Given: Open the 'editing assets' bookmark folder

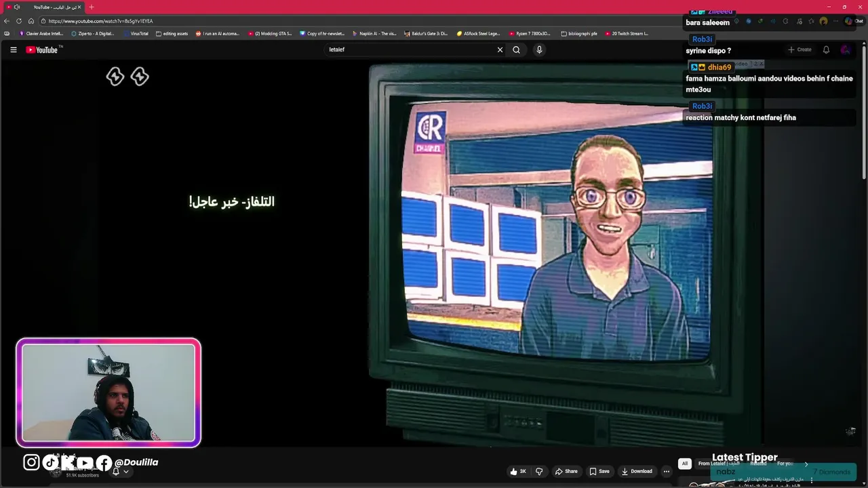Looking at the screenshot, I should point(172,33).
